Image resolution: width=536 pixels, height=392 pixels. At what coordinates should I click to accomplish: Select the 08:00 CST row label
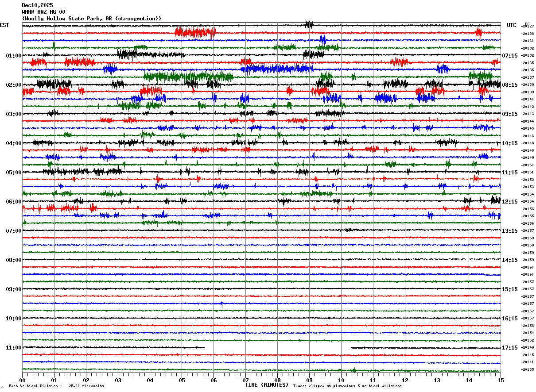[14, 260]
